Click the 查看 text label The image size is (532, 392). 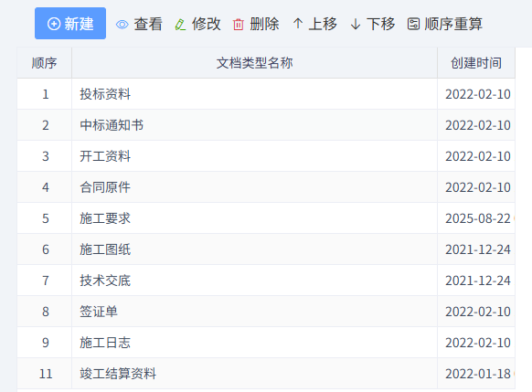[148, 24]
